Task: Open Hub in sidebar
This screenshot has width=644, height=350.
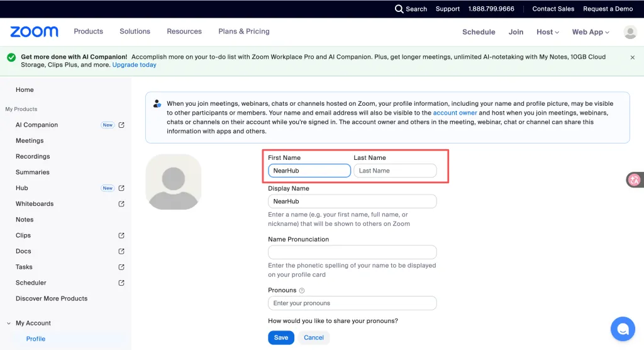Action: pyautogui.click(x=22, y=188)
